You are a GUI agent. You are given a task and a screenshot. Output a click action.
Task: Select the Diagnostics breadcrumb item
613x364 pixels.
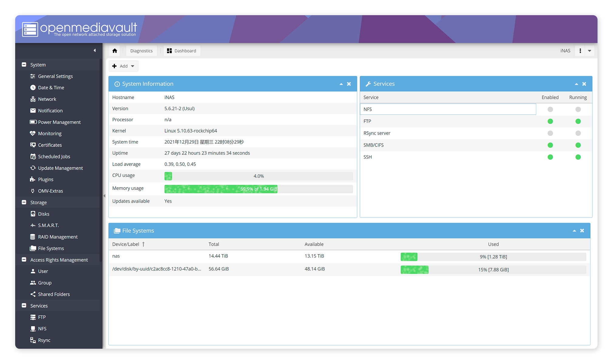tap(141, 51)
